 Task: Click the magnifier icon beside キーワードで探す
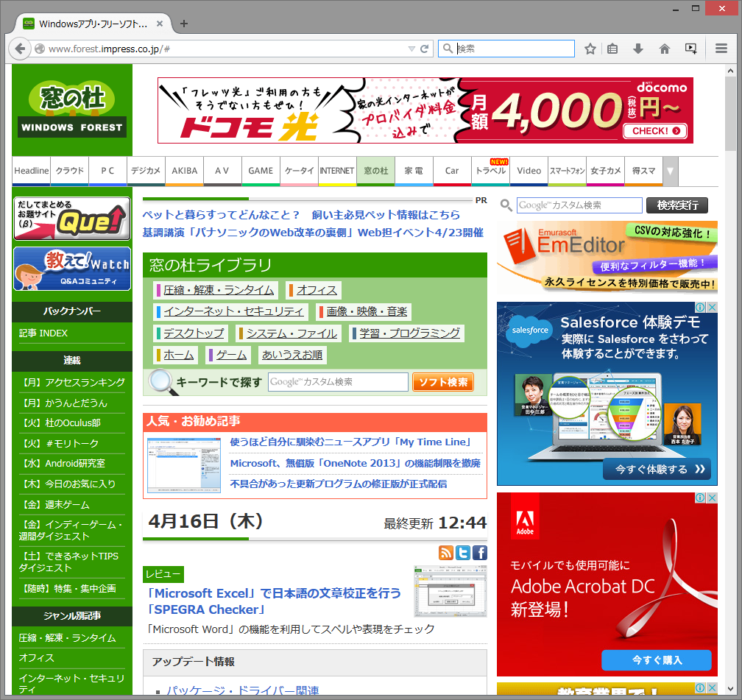pyautogui.click(x=161, y=381)
